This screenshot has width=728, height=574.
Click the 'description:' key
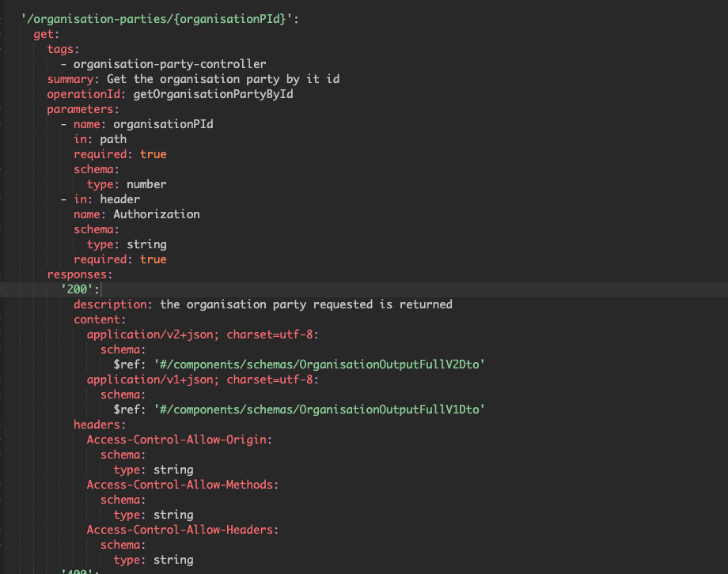[113, 304]
